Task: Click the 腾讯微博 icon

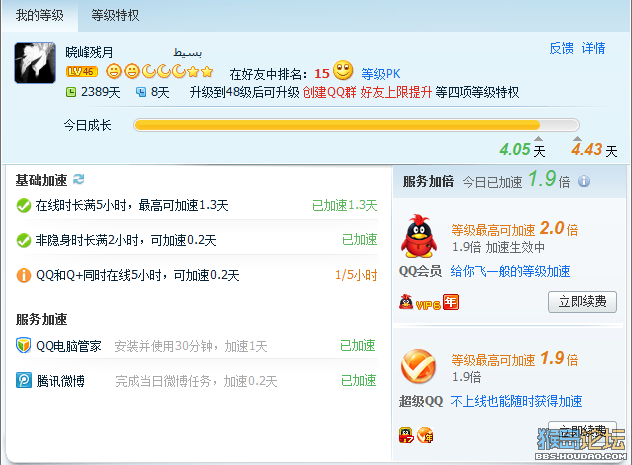Action: (24, 380)
